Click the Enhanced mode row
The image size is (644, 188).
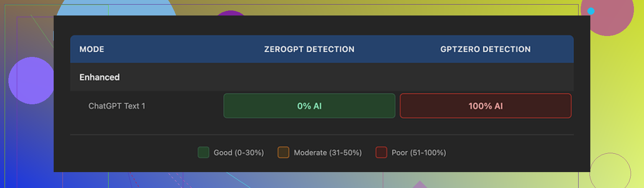(x=100, y=77)
